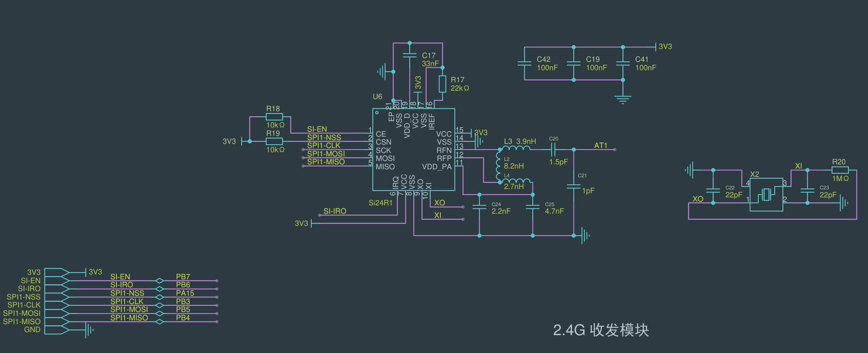Select the R20 1MΩ resistor symbol
Viewport: 868px width, 353px height.
pos(840,170)
